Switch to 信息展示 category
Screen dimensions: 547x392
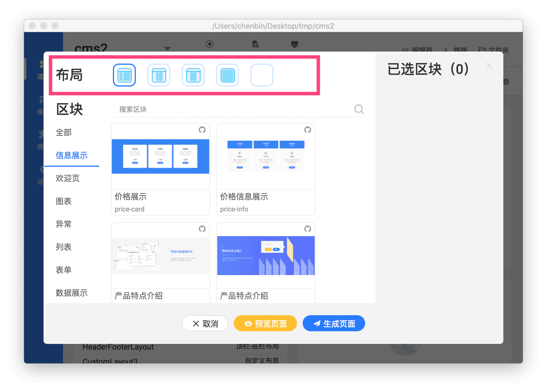pyautogui.click(x=72, y=155)
